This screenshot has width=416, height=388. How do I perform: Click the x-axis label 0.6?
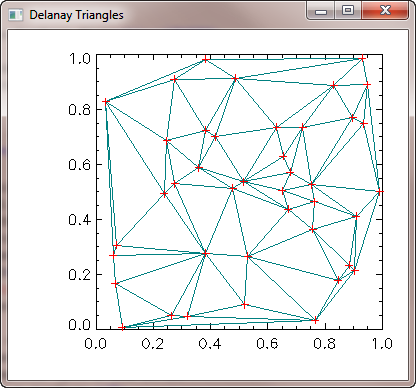267,344
